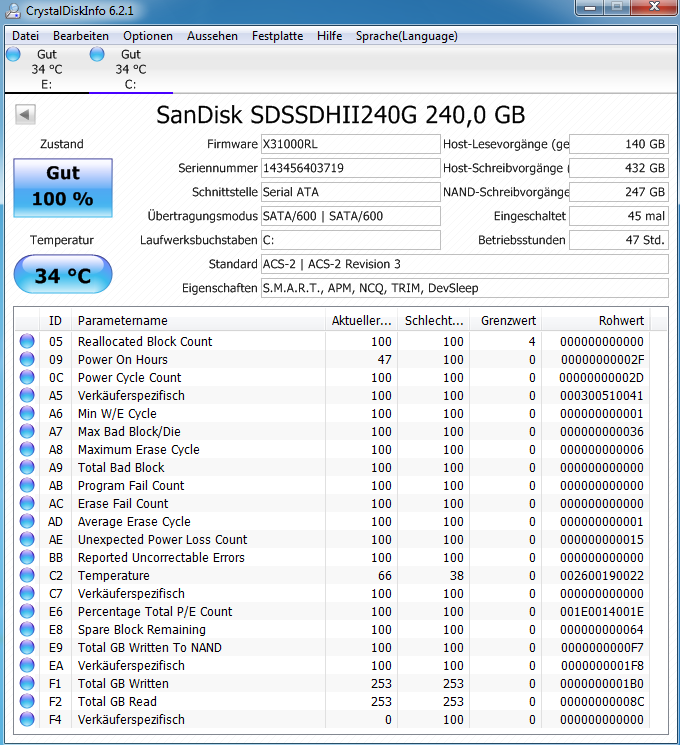Select the C: drive tab
680x745 pixels.
131,69
